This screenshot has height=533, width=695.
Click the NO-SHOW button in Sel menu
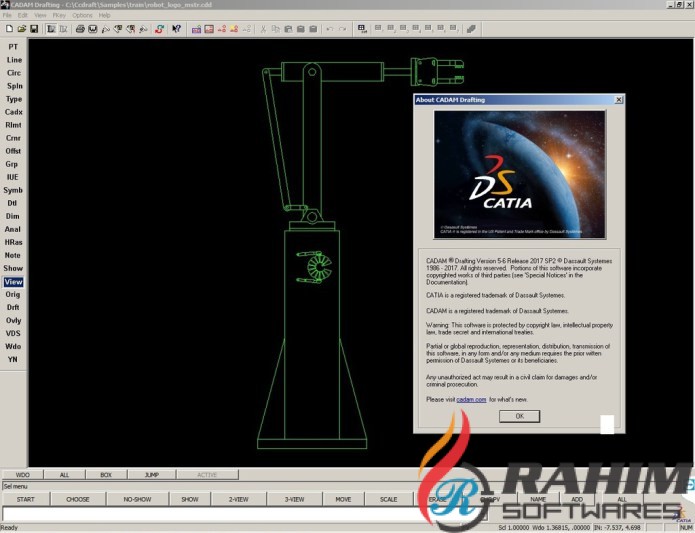pos(136,498)
